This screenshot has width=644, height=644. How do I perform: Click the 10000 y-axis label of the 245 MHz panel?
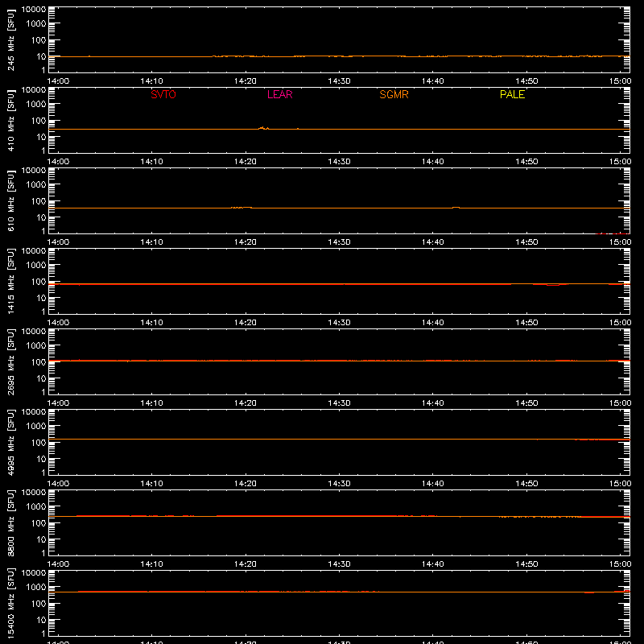click(x=34, y=10)
